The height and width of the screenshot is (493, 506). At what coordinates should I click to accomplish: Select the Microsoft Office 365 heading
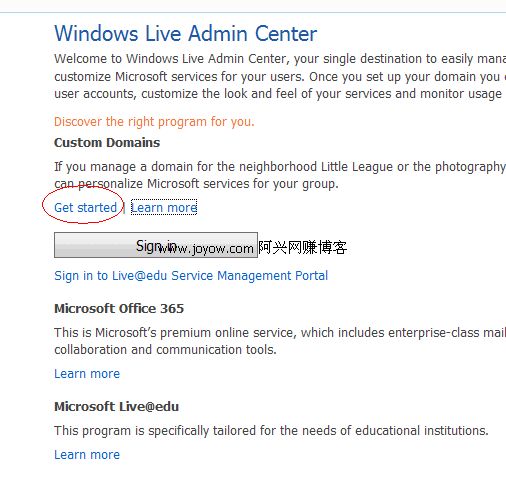coord(119,309)
